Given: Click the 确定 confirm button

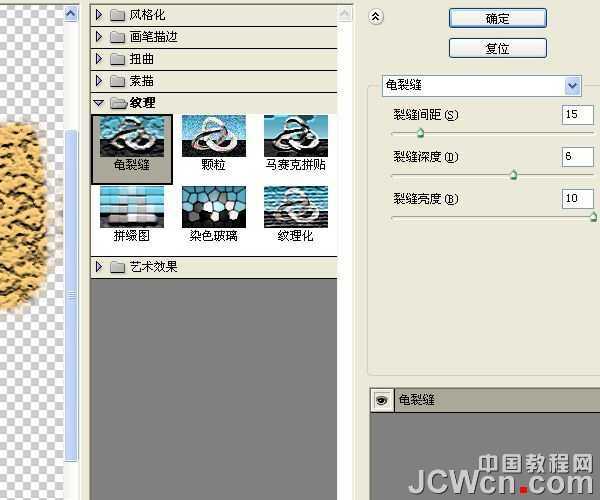Looking at the screenshot, I should tap(497, 18).
